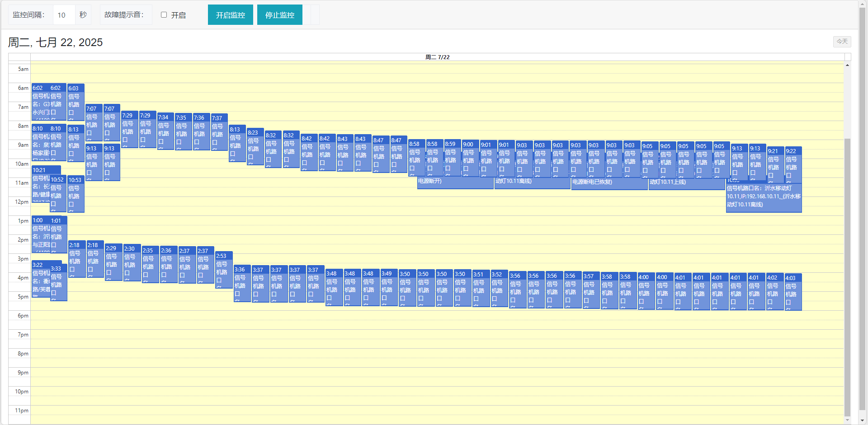Select the 7:34 event block

pos(165,131)
